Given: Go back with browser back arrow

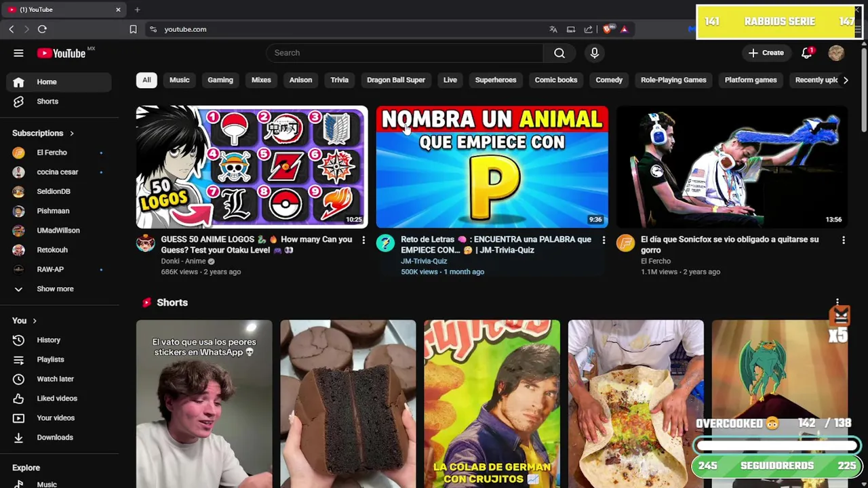Looking at the screenshot, I should pyautogui.click(x=12, y=29).
